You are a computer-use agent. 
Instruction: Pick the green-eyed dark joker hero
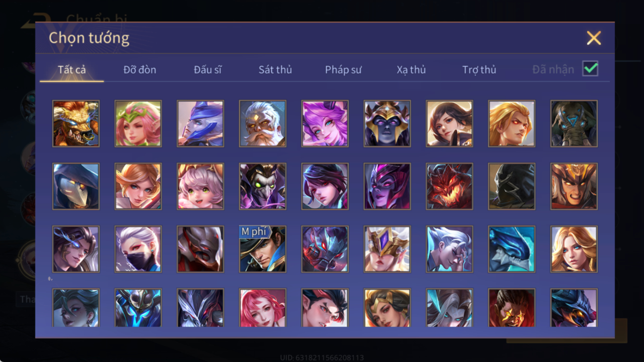[263, 187]
